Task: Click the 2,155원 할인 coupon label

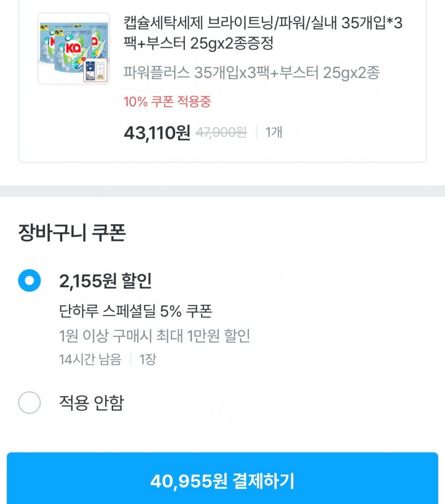Action: click(x=105, y=281)
